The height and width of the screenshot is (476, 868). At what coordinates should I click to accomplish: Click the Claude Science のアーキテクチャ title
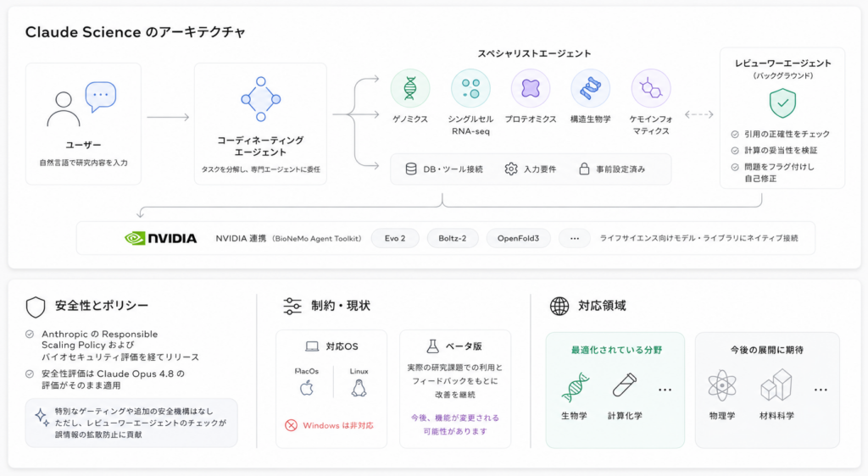click(135, 32)
